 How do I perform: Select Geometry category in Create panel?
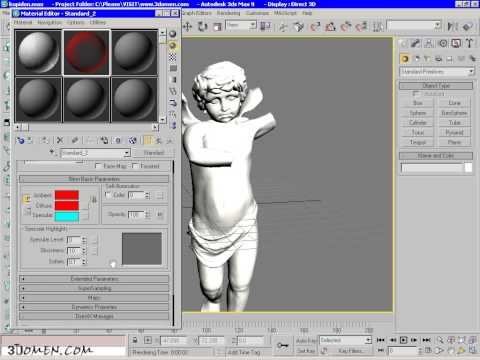[405, 59]
